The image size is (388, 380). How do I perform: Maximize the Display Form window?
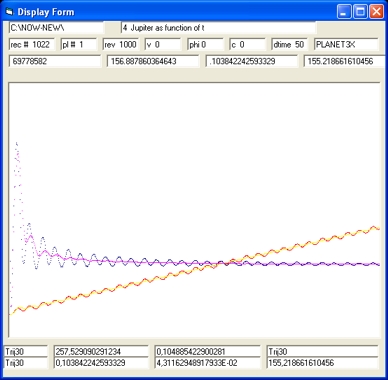click(360, 12)
